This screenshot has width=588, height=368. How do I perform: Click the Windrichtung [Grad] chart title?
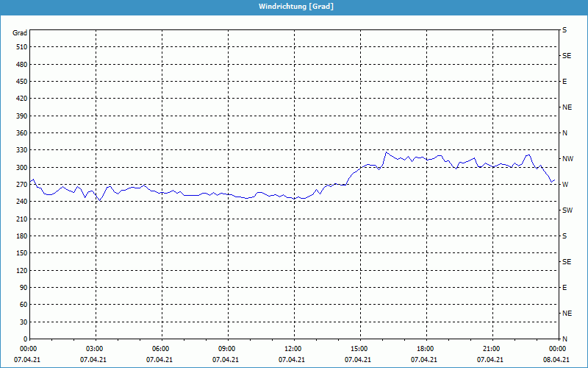pyautogui.click(x=295, y=6)
